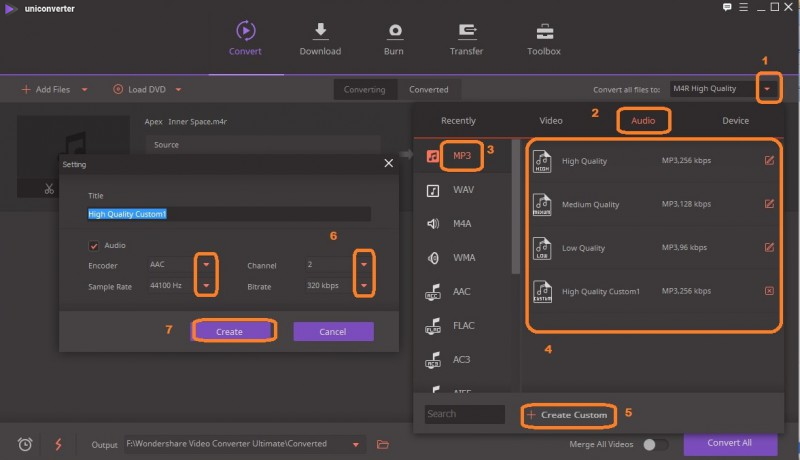
Task: Expand the Add Files dropdown arrow
Action: [85, 90]
